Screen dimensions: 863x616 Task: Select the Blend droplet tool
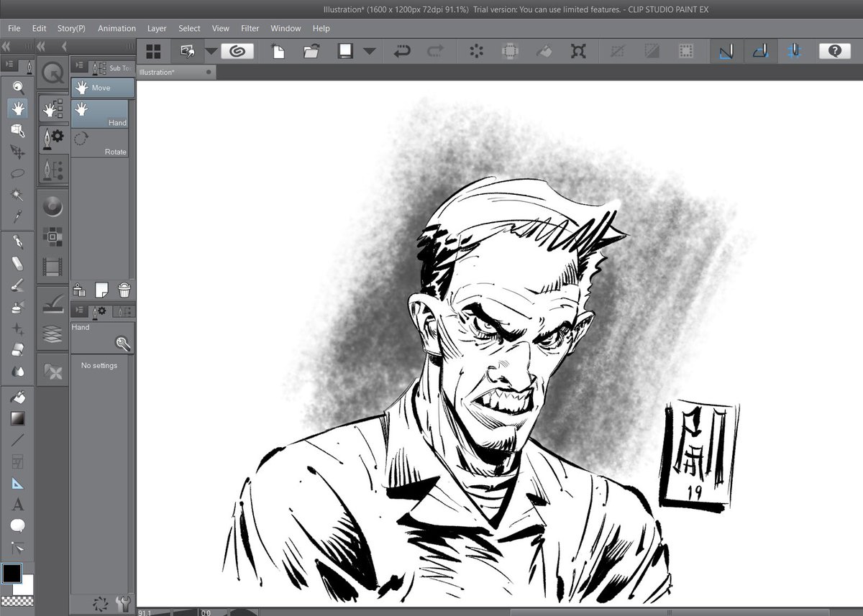tap(18, 372)
